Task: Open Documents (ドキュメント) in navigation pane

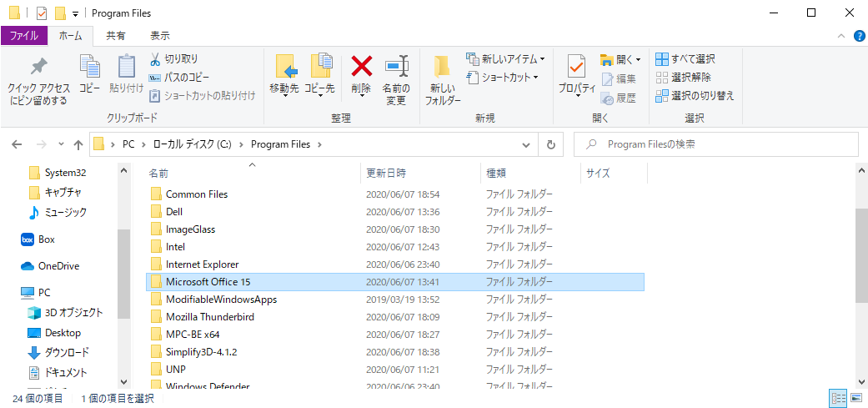Action: pos(58,373)
